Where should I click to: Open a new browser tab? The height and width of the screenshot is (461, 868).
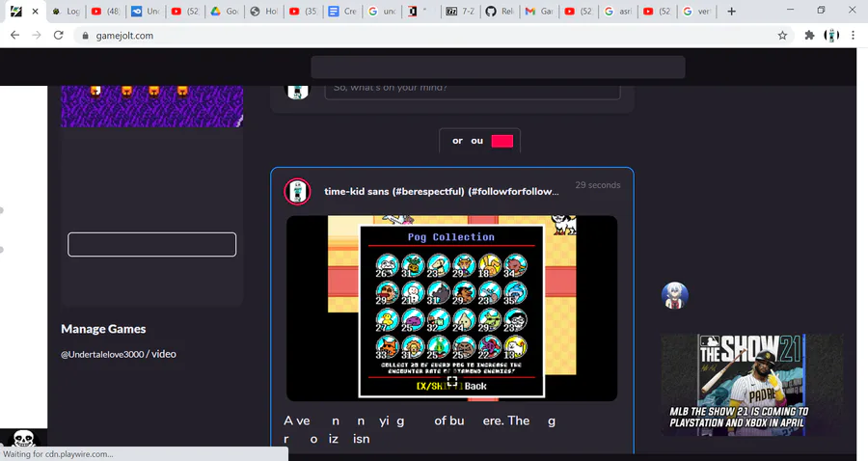pyautogui.click(x=731, y=11)
